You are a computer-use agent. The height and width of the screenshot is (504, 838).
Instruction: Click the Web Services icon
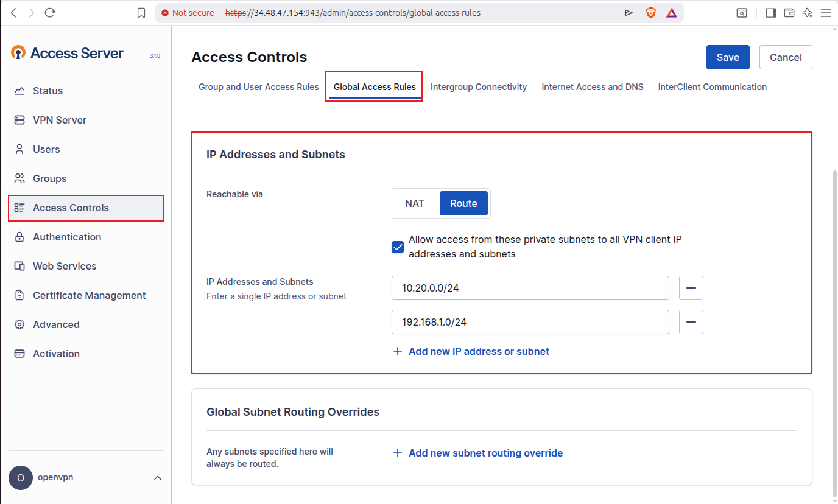tap(19, 266)
